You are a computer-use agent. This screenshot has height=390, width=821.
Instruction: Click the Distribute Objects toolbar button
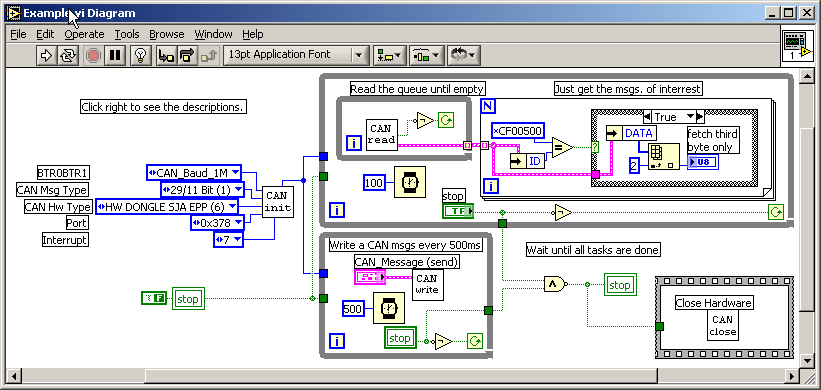click(426, 55)
